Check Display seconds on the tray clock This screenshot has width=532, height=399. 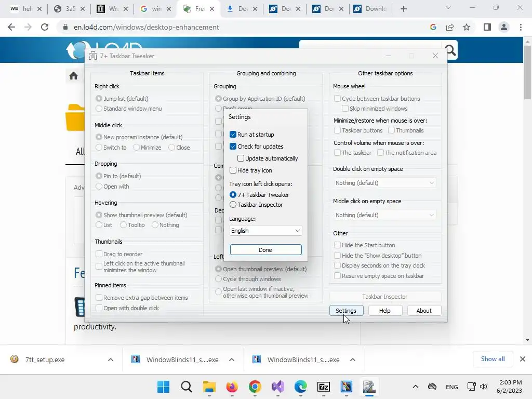[x=337, y=265]
